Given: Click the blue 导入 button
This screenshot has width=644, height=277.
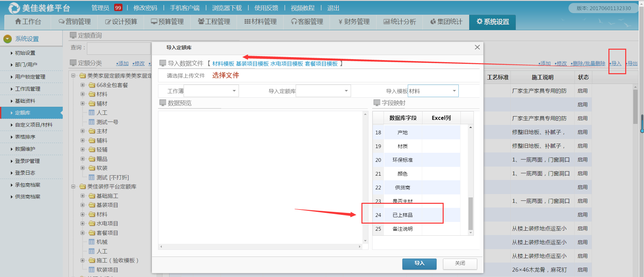Looking at the screenshot, I should point(419,264).
